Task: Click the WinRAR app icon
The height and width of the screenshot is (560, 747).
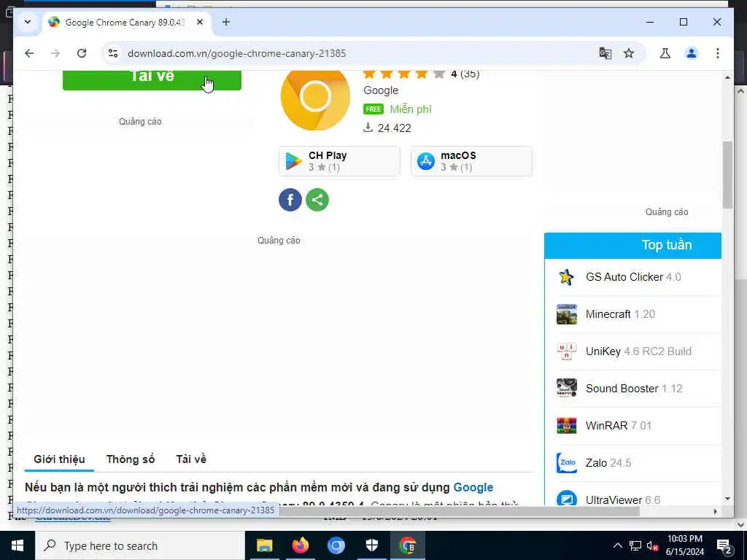Action: [x=566, y=426]
